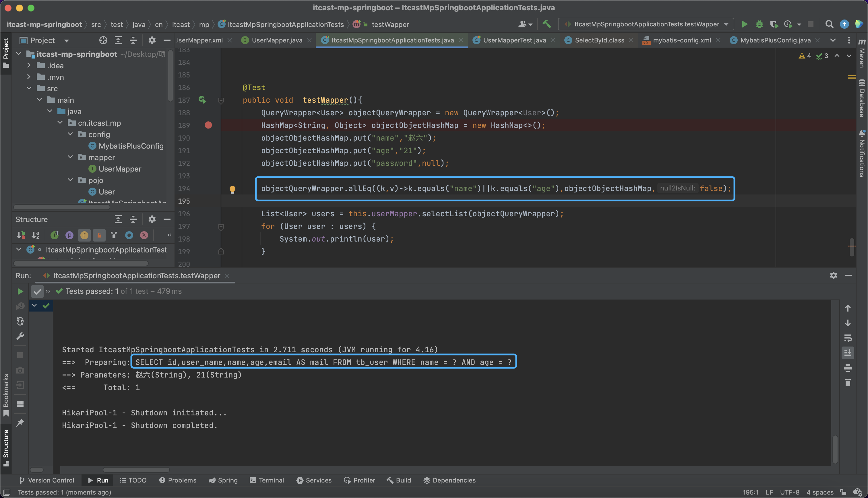Toggle Scroll to End console button
868x498 pixels.
pyautogui.click(x=848, y=353)
